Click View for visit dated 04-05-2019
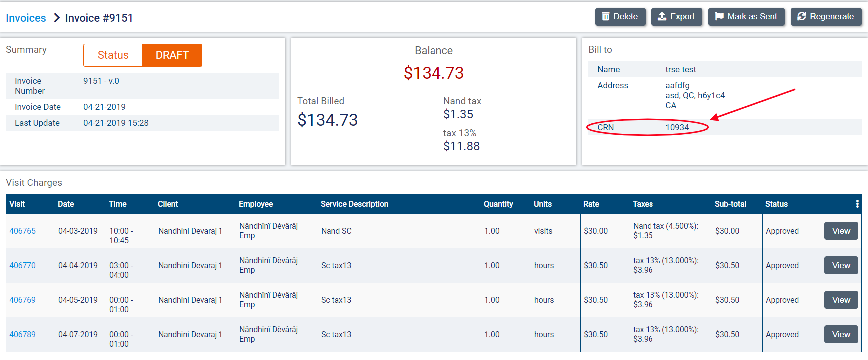This screenshot has height=360, width=868. click(841, 300)
